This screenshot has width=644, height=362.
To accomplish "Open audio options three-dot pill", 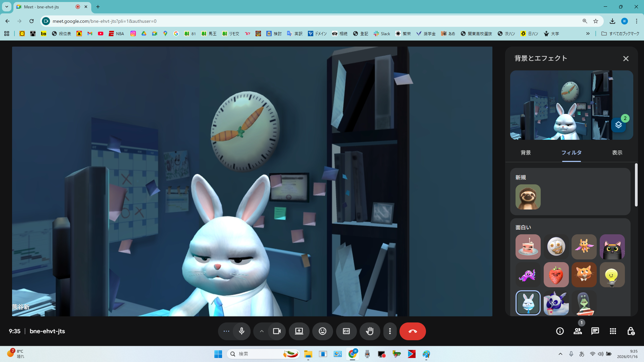I will point(226,331).
